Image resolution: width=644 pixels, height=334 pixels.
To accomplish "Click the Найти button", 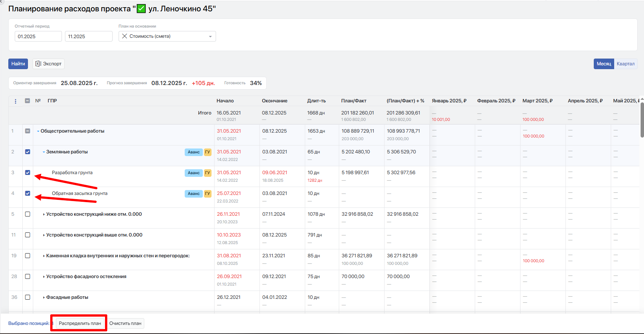I will click(18, 64).
